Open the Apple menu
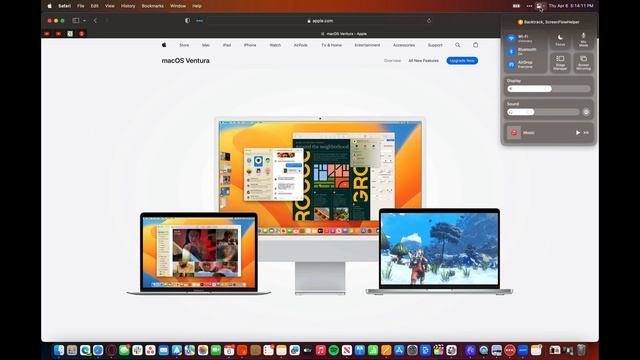The width and height of the screenshot is (640, 360). pyautogui.click(x=50, y=6)
